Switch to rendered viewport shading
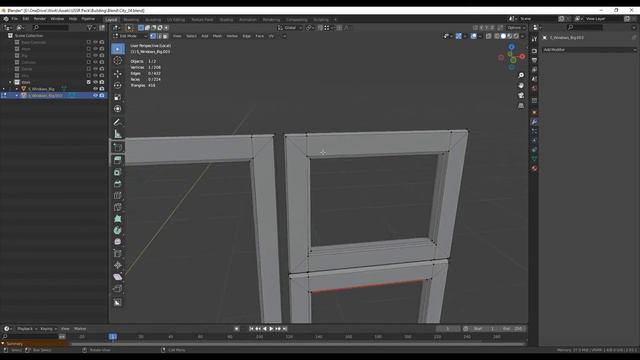This screenshot has height=360, width=640. 516,36
